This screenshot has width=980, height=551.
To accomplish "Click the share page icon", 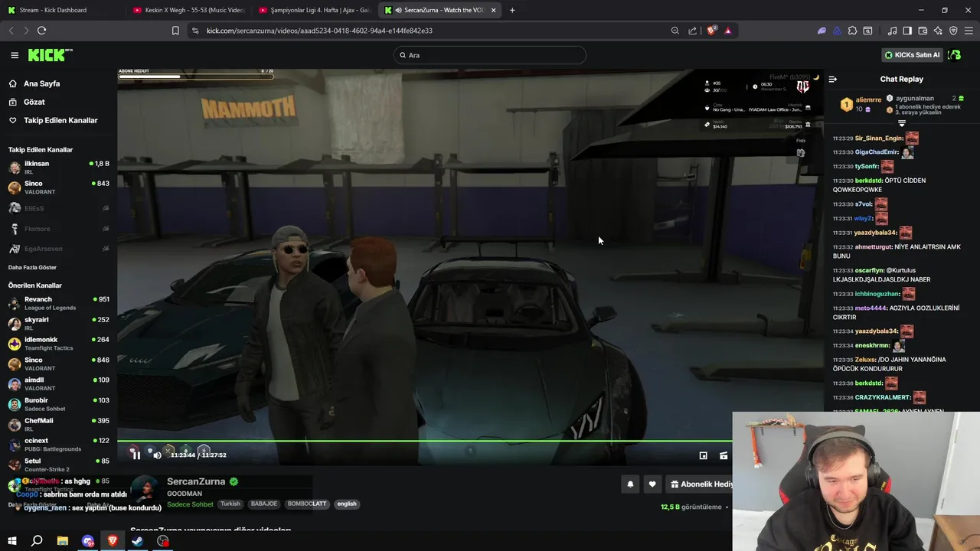I will (x=693, y=31).
